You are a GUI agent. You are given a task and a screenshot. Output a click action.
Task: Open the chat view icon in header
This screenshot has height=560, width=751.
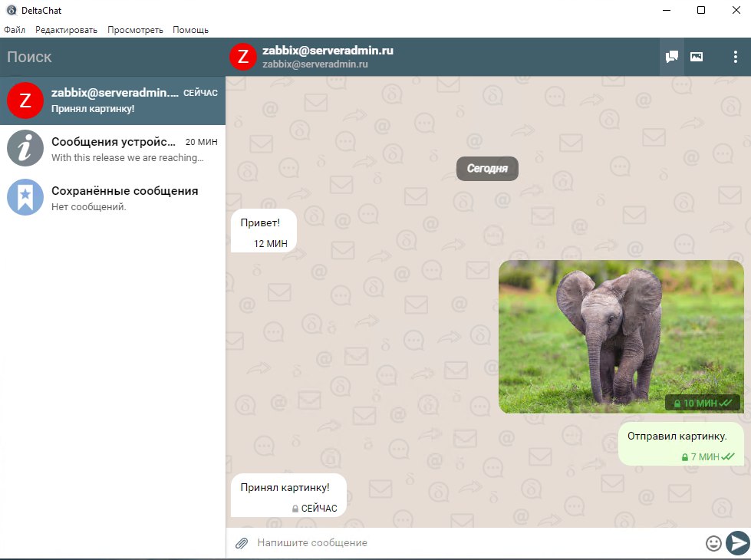[671, 57]
